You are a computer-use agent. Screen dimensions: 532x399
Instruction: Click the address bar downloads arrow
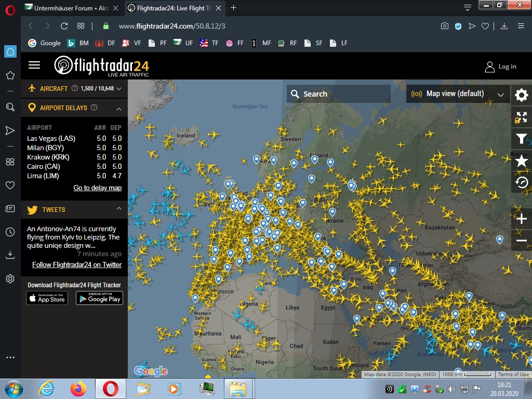504,26
